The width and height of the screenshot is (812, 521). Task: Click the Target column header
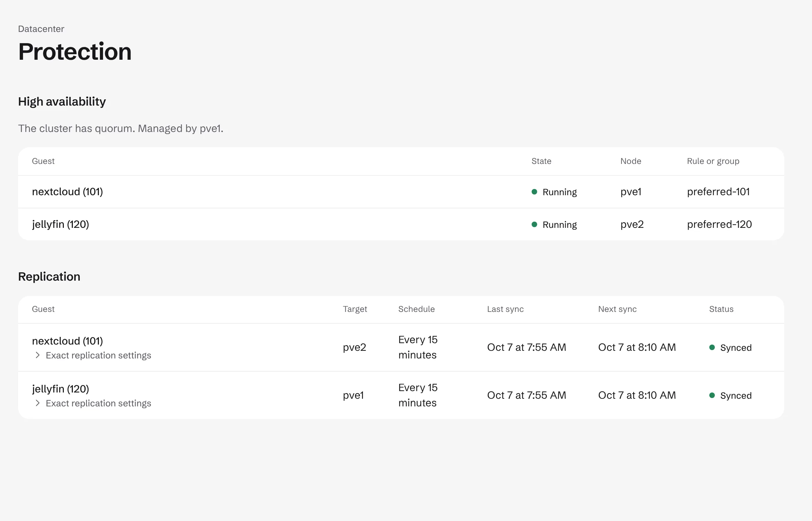click(355, 309)
